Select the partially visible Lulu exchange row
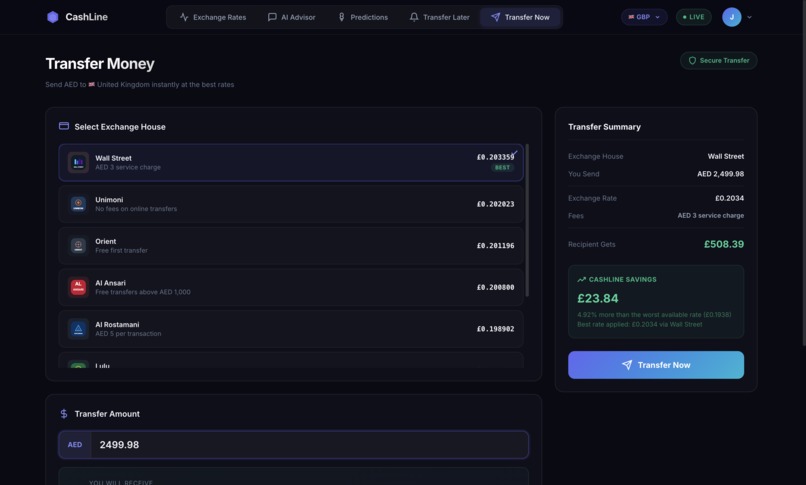The width and height of the screenshot is (806, 485). (291, 361)
